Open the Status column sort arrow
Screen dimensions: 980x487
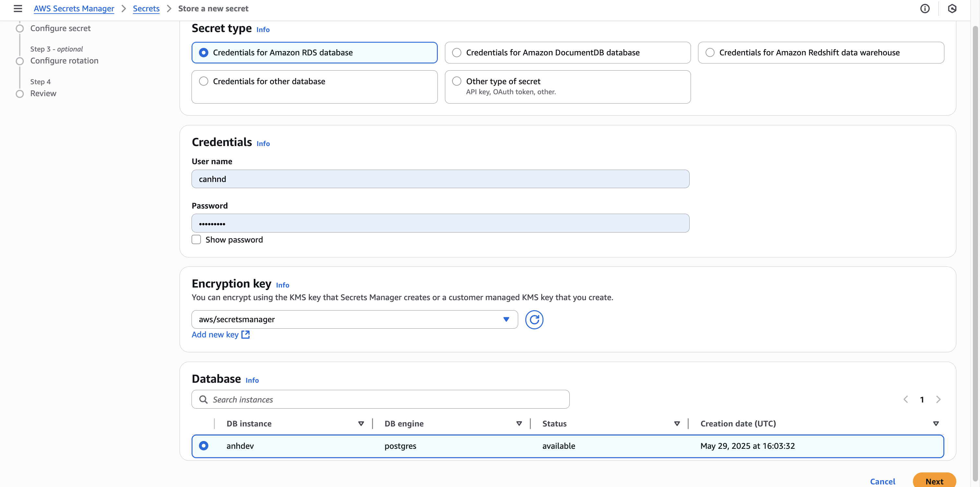[x=677, y=424]
